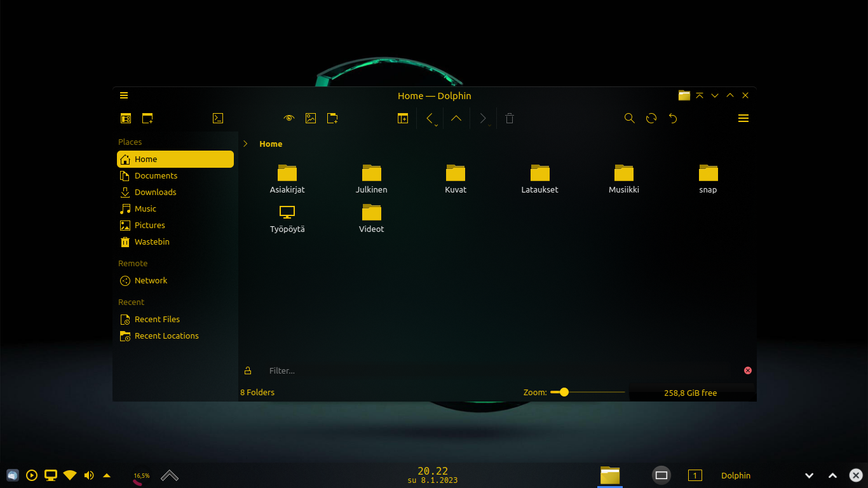
Task: Select the Videot folder
Action: (x=372, y=219)
